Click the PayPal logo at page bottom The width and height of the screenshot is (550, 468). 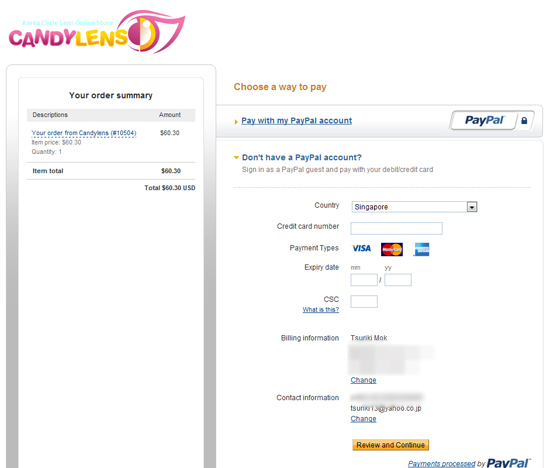(509, 463)
